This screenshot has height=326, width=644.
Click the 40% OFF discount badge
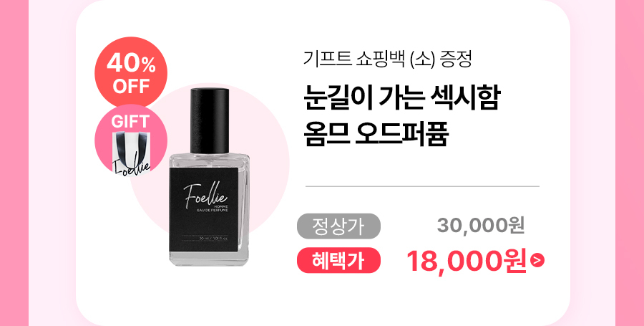click(131, 73)
